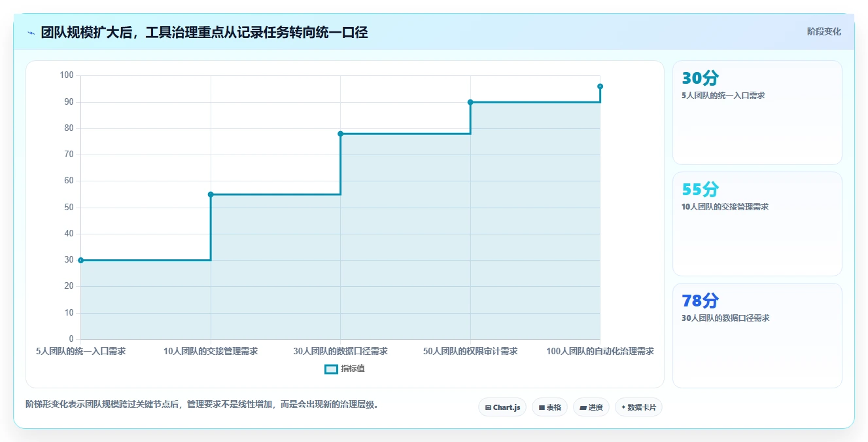Open the 30分 data card
The image size is (868, 442).
[757, 113]
